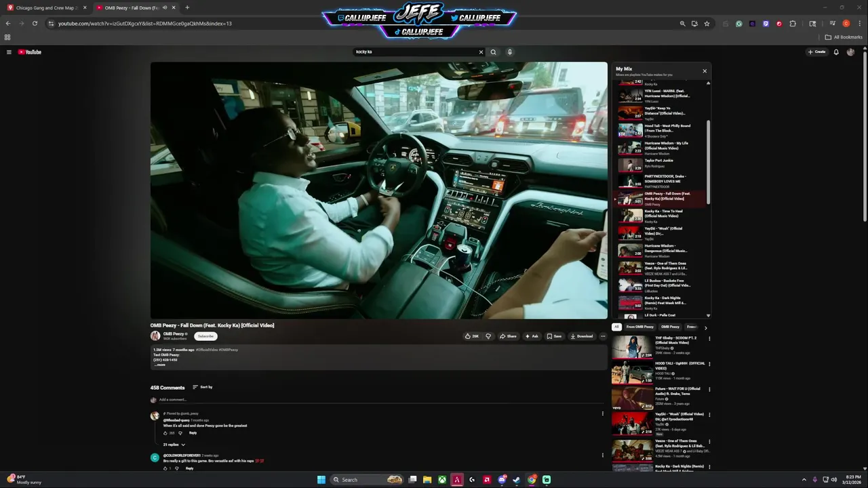Image resolution: width=868 pixels, height=488 pixels.
Task: Open the YouTube guide hamburger menu
Action: tap(9, 52)
